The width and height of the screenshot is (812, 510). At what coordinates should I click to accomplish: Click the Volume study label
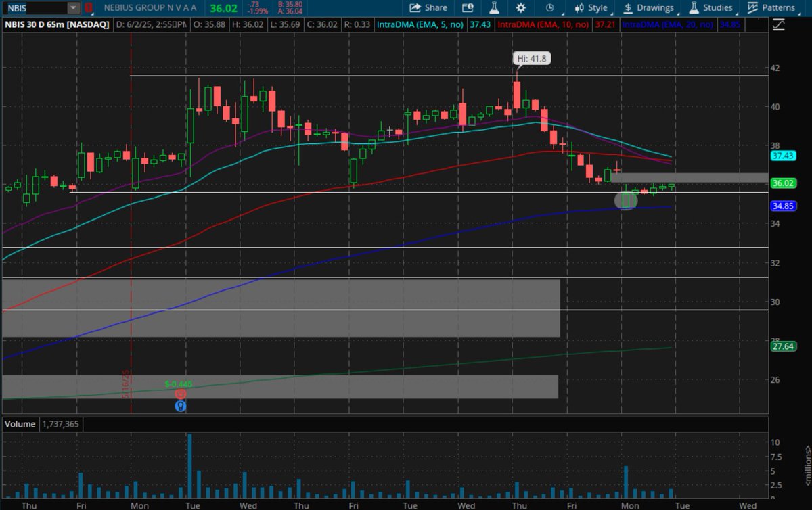[20, 424]
